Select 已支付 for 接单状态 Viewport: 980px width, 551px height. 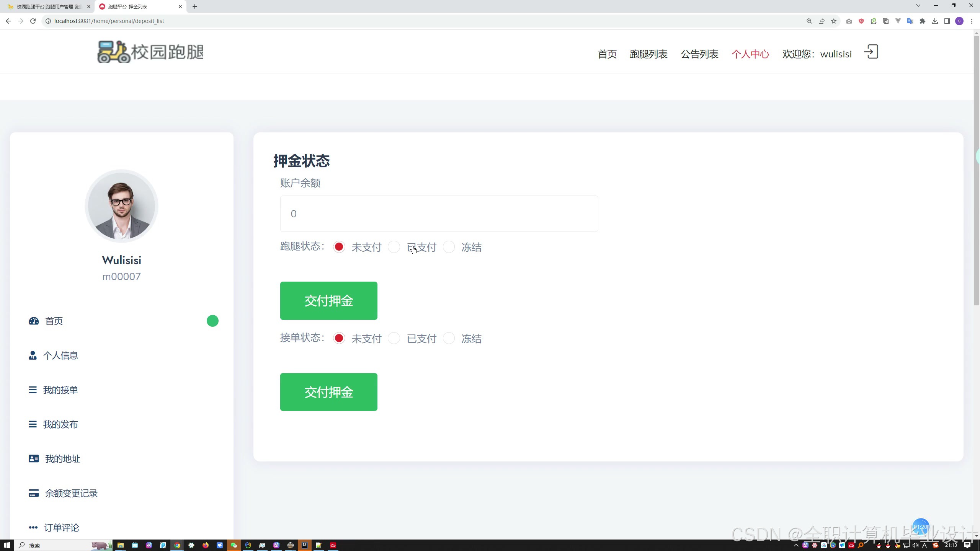click(394, 339)
